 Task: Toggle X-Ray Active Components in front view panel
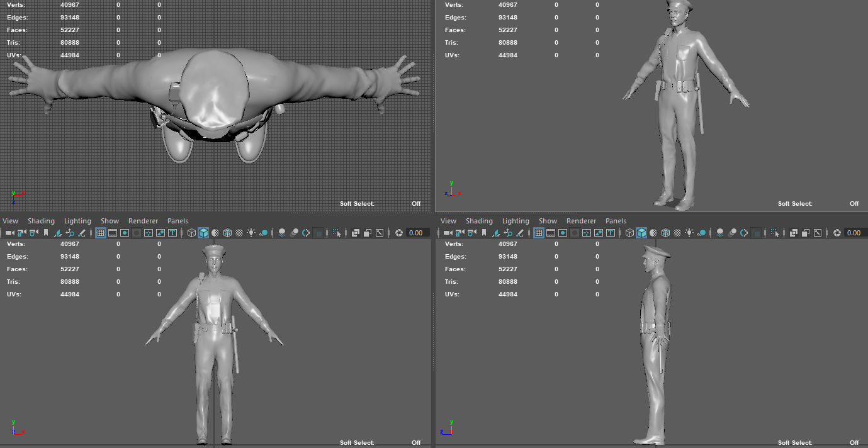[x=367, y=233]
